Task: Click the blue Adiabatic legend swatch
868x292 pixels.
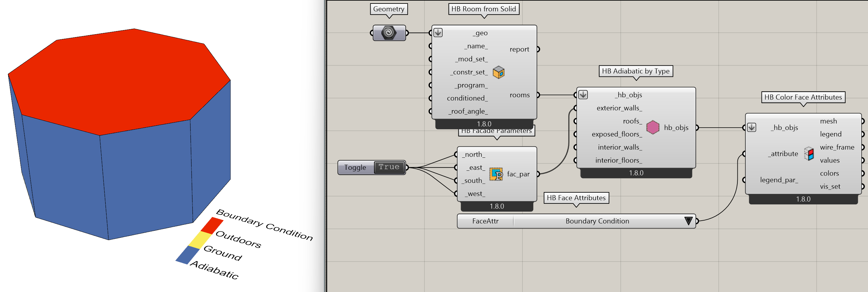Action: coord(187,255)
